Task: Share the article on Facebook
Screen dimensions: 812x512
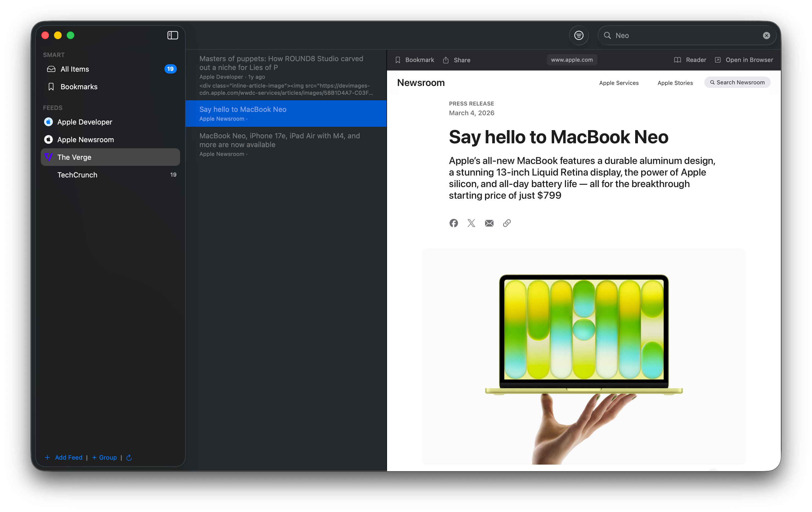Action: point(454,223)
